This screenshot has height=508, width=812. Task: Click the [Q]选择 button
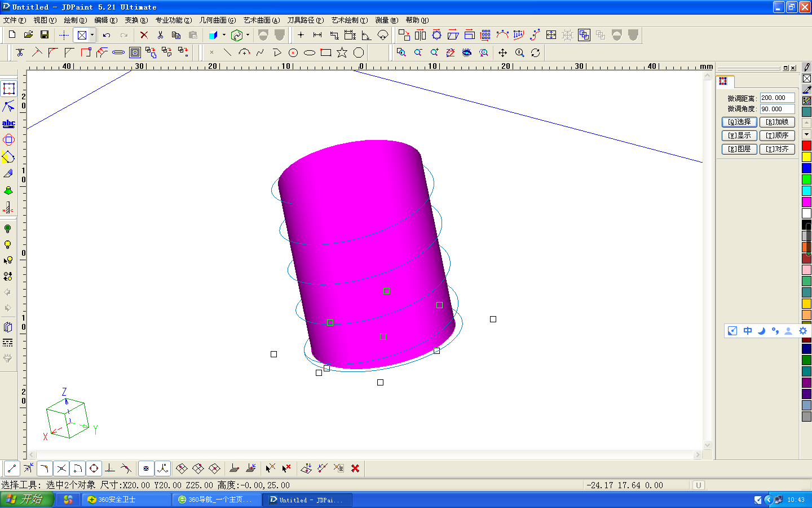[739, 122]
